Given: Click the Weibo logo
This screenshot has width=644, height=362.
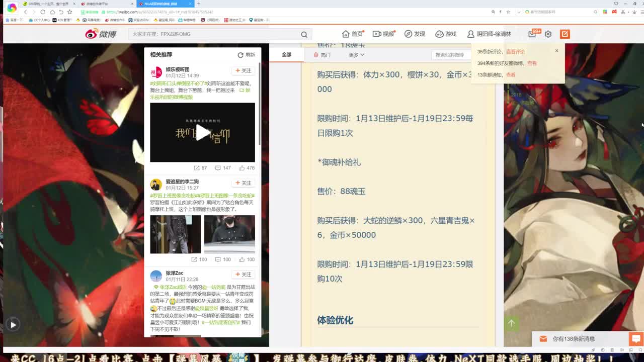Looking at the screenshot, I should [x=101, y=34].
